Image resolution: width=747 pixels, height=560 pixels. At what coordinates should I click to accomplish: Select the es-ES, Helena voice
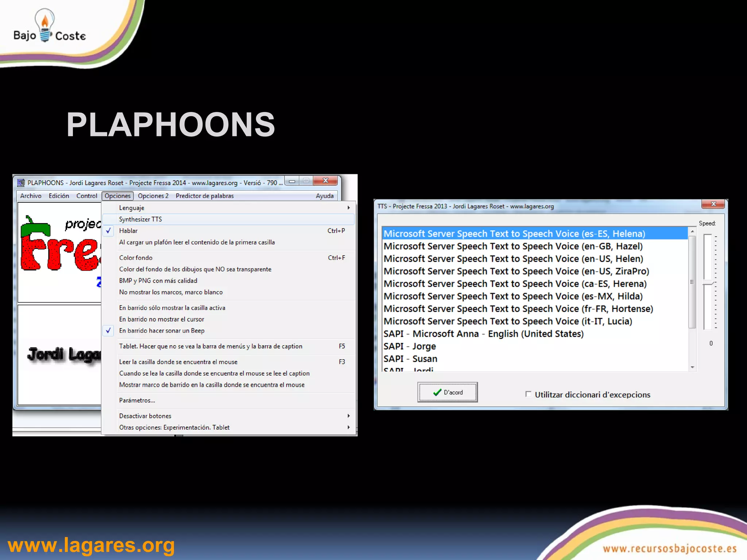tap(535, 234)
